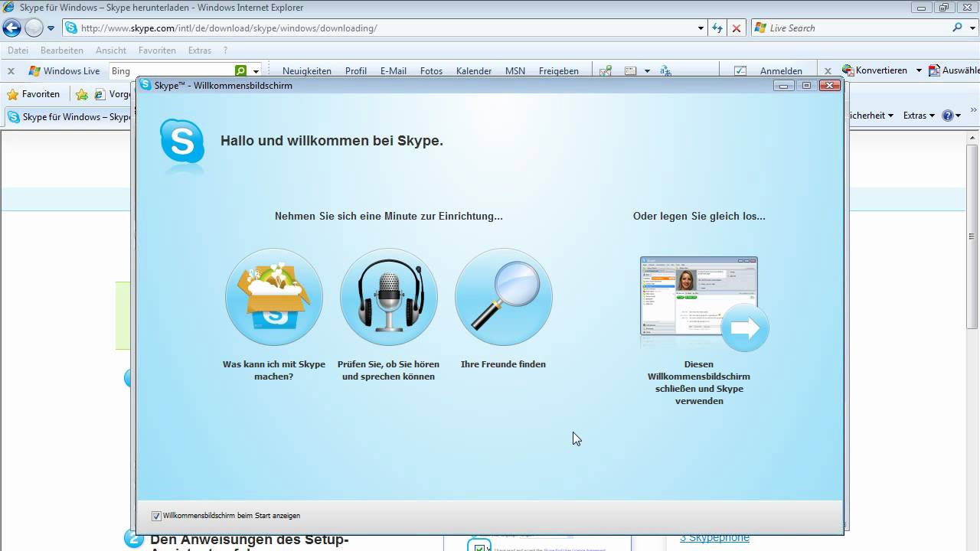Click E-Mail in the Windows Live toolbar
Screen dimensions: 980x551
point(394,70)
